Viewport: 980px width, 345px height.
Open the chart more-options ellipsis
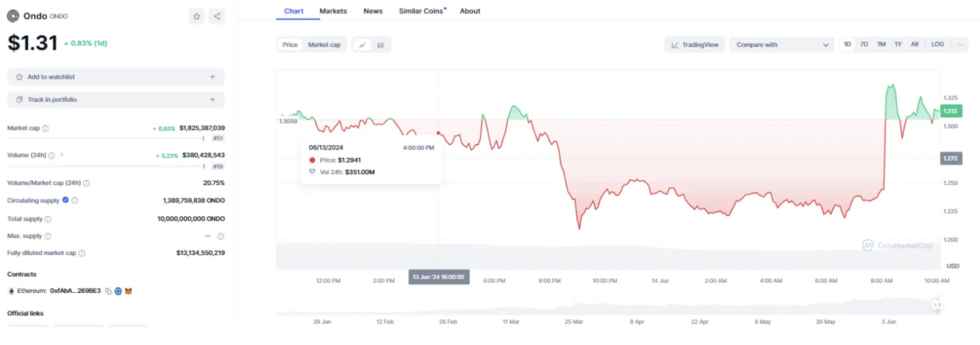(960, 44)
